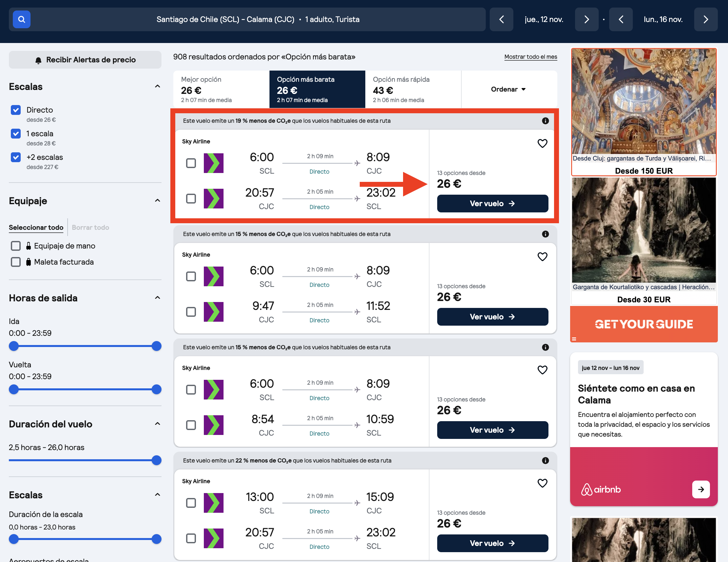
Task: Select the 13:00 SCL outbound leg checkbox
Action: coord(191,503)
